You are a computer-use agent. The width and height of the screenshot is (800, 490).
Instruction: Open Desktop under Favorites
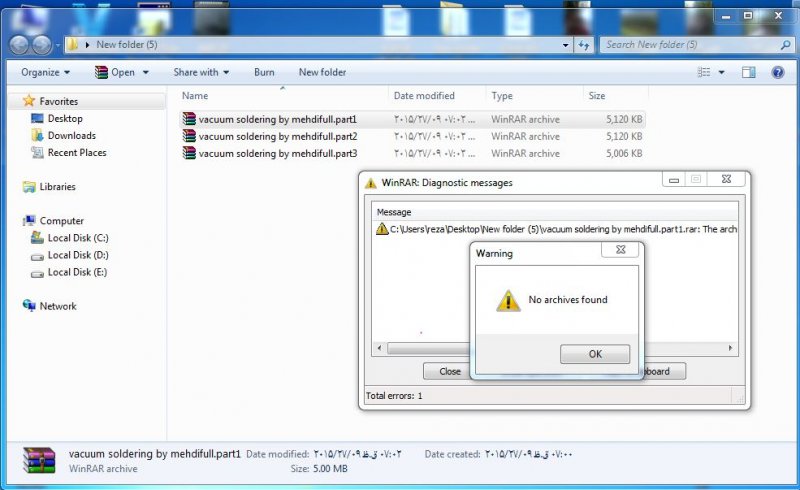point(65,118)
